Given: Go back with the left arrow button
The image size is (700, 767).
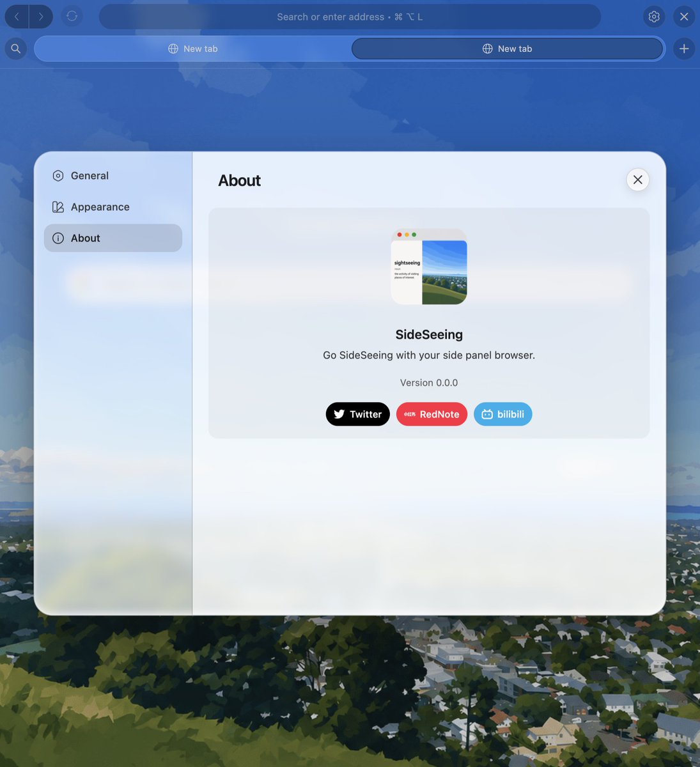Looking at the screenshot, I should click(x=17, y=17).
